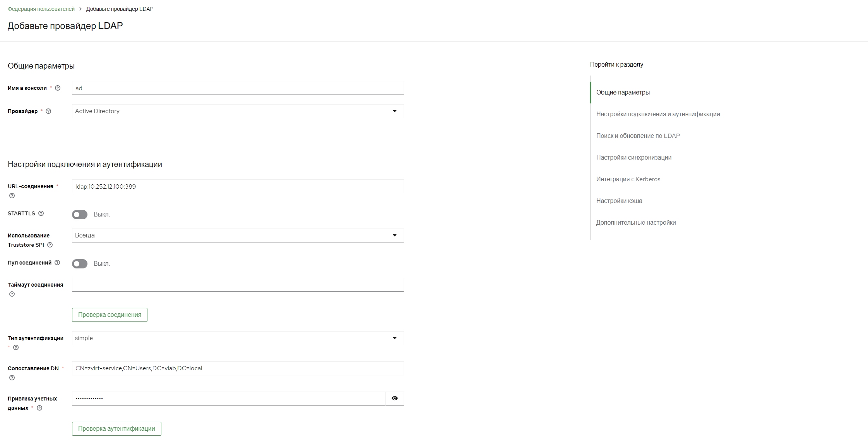Show password with the eye icon
This screenshot has height=440, width=868.
(395, 398)
